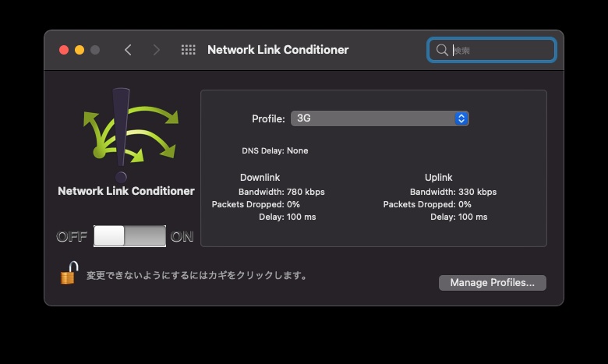Click the Network Link Conditioner logo
This screenshot has width=608, height=364.
pos(131,136)
